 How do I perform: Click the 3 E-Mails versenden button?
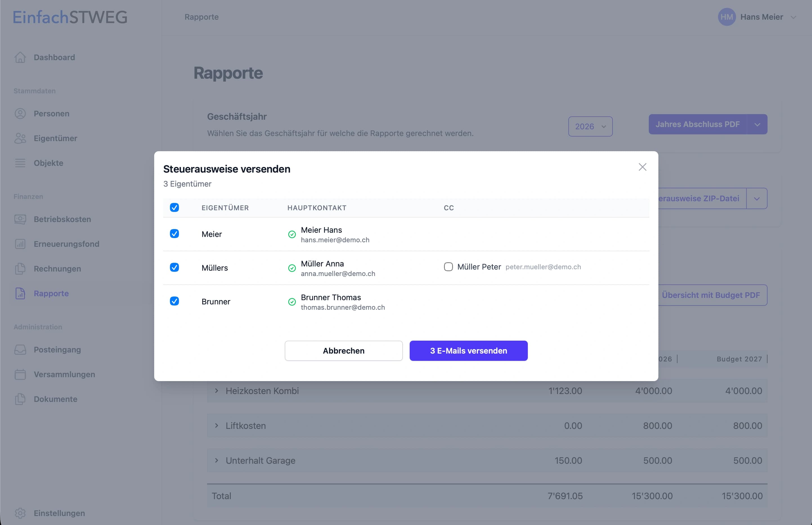click(x=468, y=351)
